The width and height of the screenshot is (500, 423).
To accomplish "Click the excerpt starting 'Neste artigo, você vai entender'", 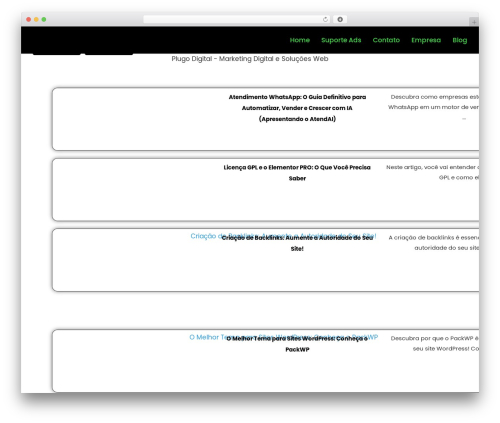I will click(433, 172).
